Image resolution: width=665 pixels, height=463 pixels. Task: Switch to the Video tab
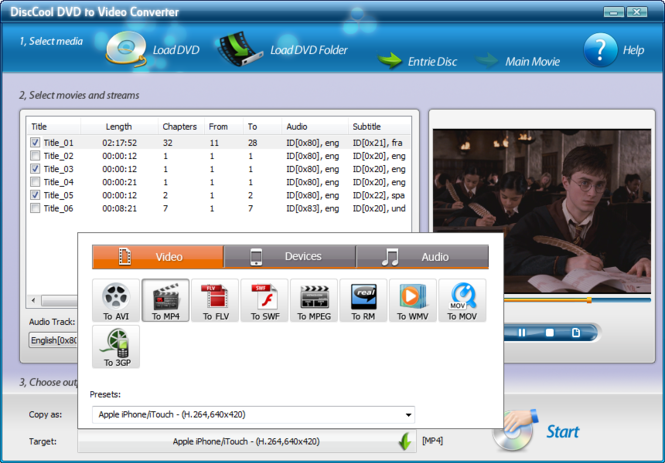[x=158, y=257]
